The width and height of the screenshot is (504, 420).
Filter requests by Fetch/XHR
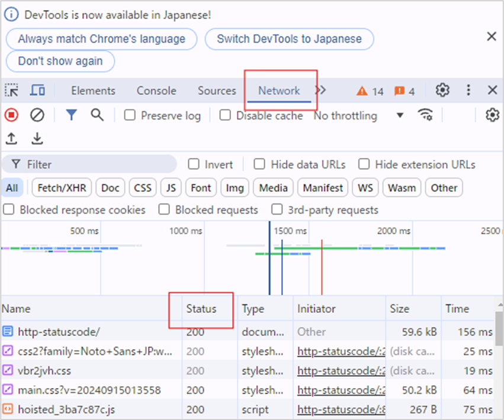tap(62, 188)
